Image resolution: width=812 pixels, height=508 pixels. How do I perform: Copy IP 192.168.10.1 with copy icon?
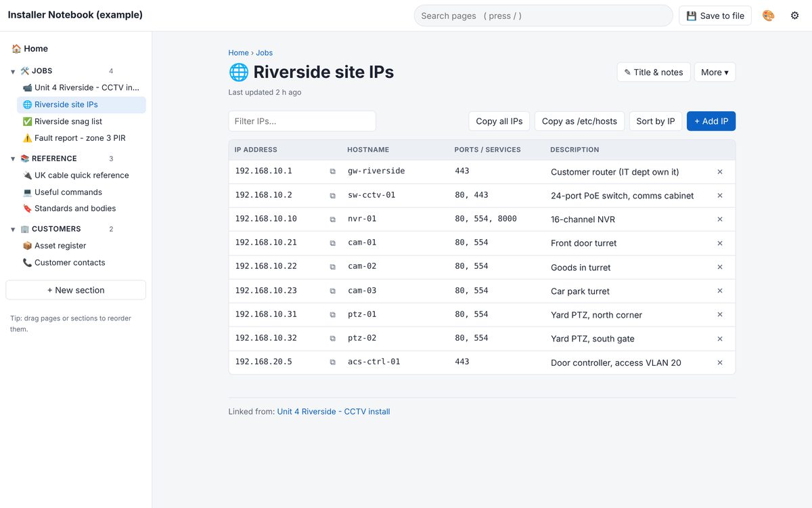point(332,172)
